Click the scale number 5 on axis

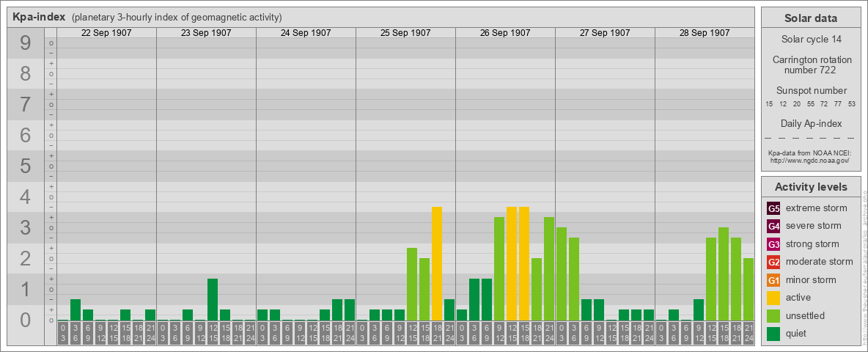click(x=26, y=166)
